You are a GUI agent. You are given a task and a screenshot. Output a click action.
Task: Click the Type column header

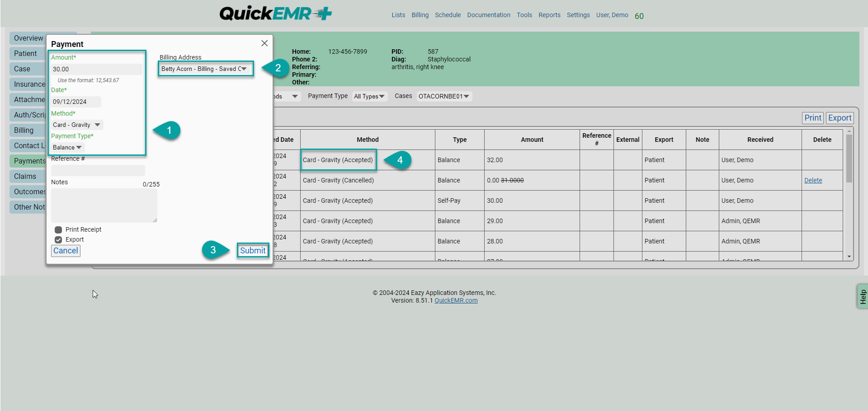coord(460,140)
